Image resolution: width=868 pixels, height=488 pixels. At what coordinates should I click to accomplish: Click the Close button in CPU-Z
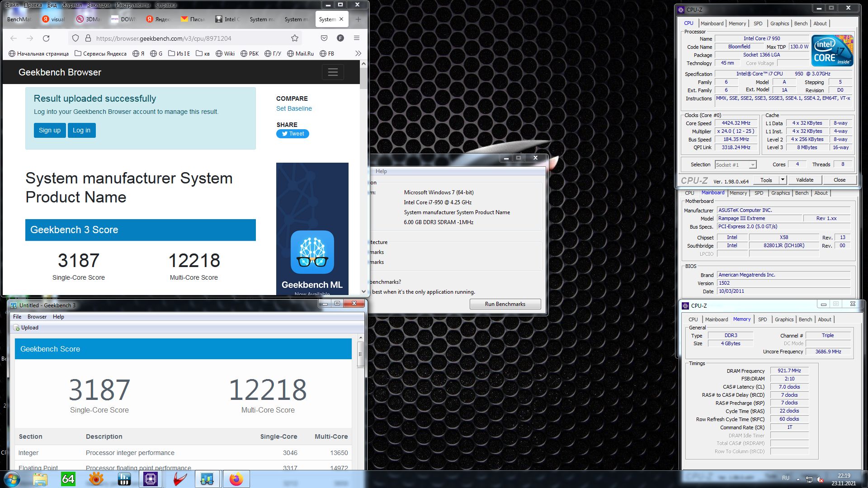tap(840, 180)
